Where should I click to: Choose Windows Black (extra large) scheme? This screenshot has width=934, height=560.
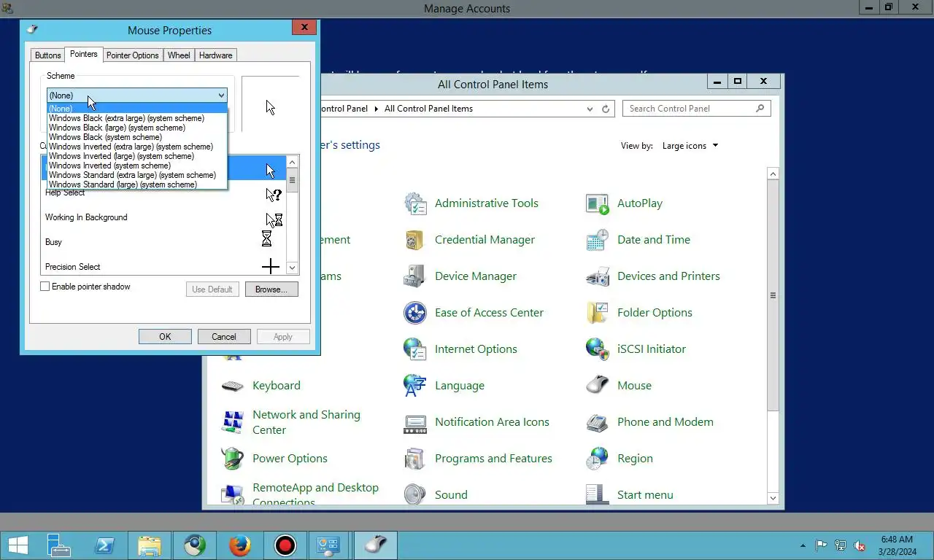[x=137, y=118]
